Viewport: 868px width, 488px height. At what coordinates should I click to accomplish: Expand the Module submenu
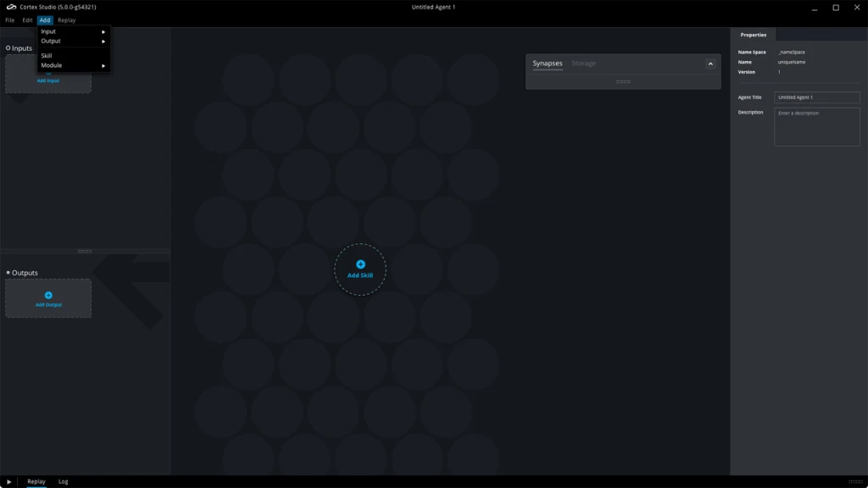point(74,65)
